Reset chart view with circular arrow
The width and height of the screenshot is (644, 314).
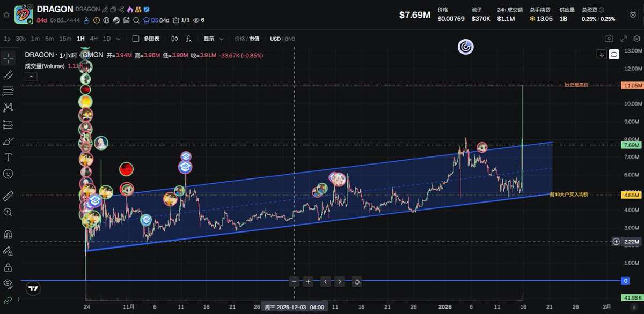[357, 281]
